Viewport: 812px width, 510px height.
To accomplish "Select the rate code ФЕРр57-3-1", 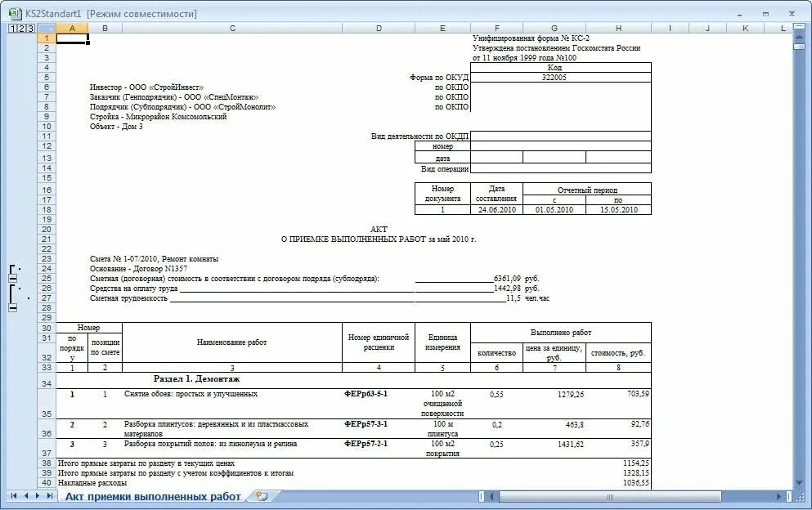I will point(366,424).
